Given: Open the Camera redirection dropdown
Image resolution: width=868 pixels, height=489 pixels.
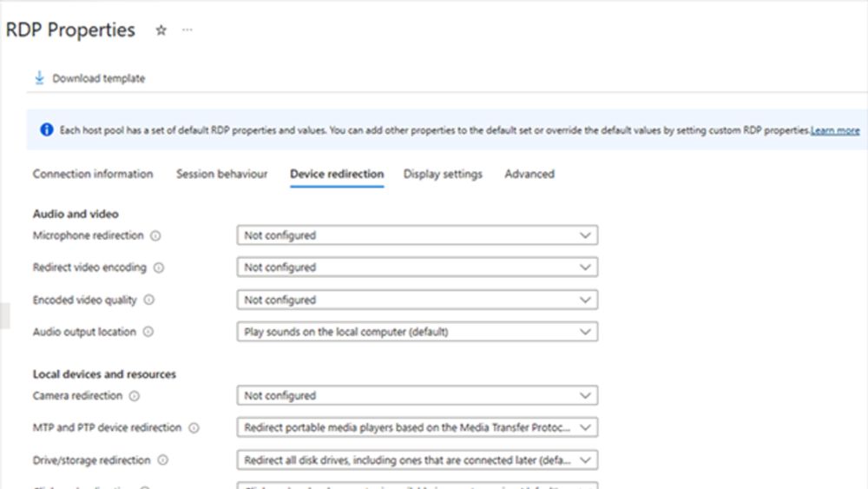Looking at the screenshot, I should [x=418, y=395].
